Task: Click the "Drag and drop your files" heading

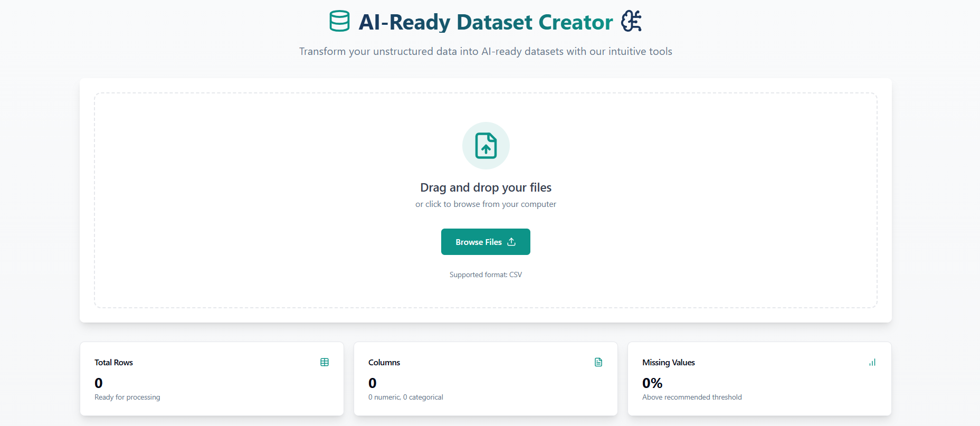Action: coord(486,187)
